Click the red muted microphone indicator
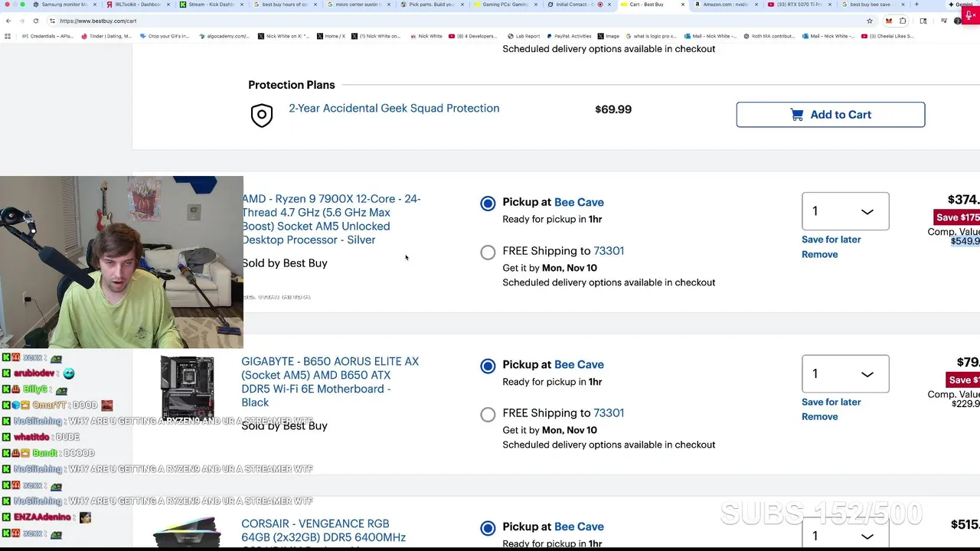The width and height of the screenshot is (980, 551). point(971,15)
